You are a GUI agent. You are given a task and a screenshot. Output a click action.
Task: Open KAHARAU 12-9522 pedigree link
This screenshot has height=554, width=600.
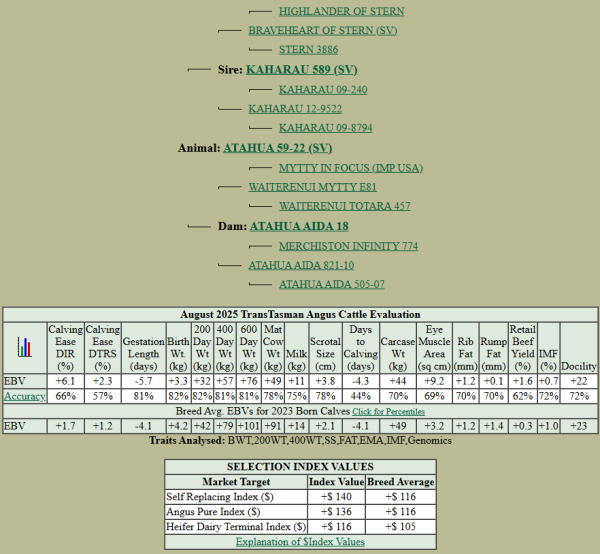point(295,109)
